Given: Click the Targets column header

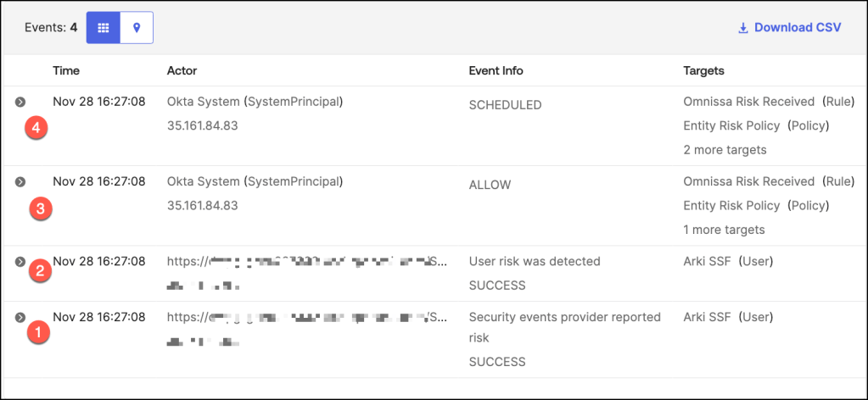Looking at the screenshot, I should pos(703,70).
